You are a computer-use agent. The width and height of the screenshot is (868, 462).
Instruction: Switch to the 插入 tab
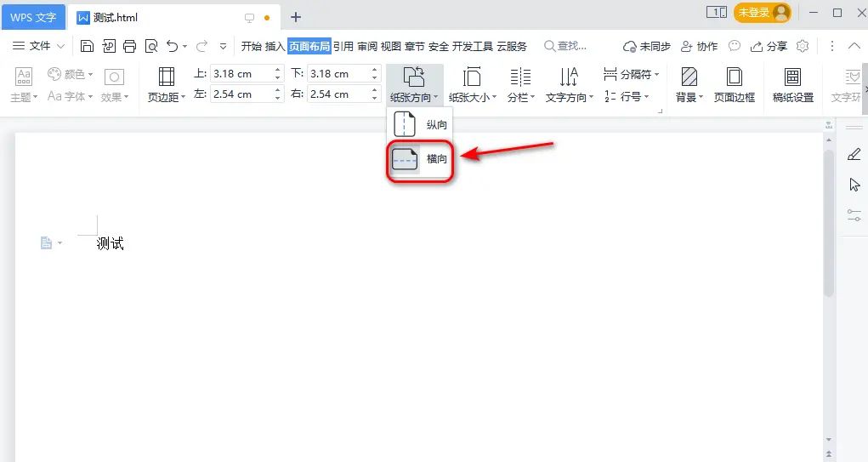(x=275, y=46)
